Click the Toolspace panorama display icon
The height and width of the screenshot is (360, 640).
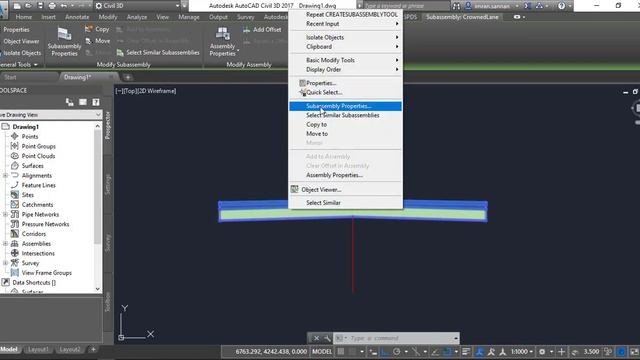pyautogui.click(x=83, y=102)
